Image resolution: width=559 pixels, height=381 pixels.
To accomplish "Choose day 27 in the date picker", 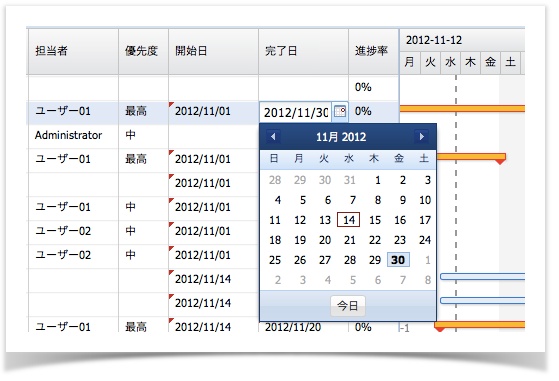I will [x=325, y=260].
